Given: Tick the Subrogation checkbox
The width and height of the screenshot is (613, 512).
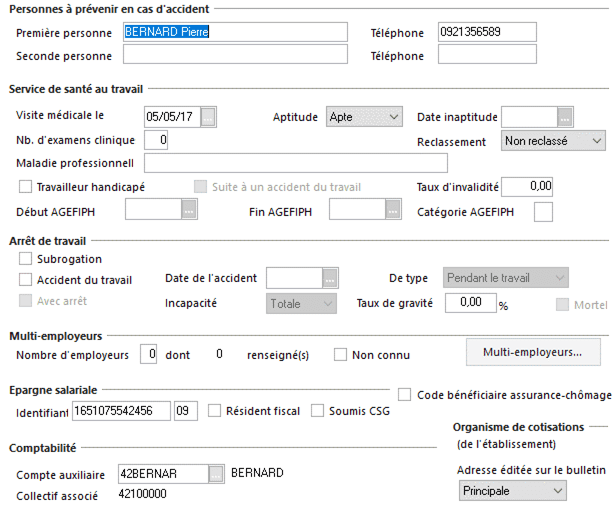Looking at the screenshot, I should pyautogui.click(x=26, y=259).
